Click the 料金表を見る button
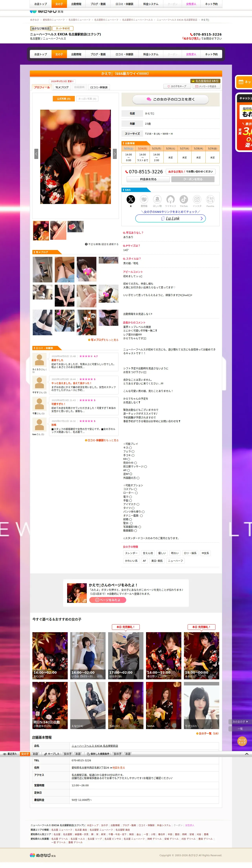Viewport: 252px width, 868px height. pos(148,179)
